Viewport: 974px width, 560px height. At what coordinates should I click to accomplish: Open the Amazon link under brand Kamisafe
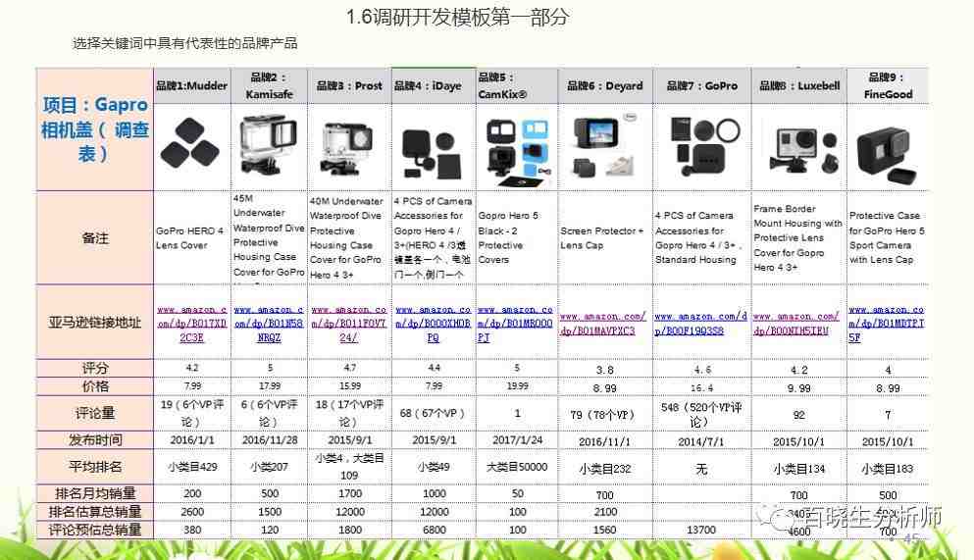click(269, 324)
